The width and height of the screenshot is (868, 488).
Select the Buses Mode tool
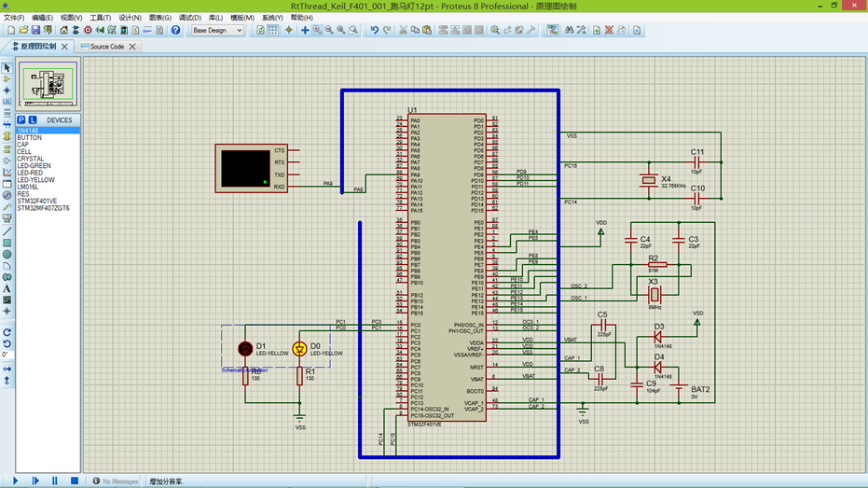coord(7,125)
